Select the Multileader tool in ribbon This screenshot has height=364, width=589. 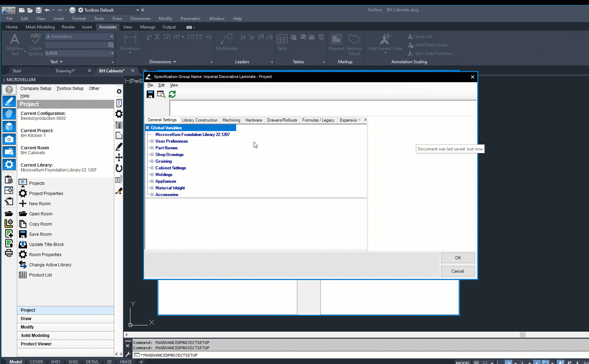coord(226,42)
